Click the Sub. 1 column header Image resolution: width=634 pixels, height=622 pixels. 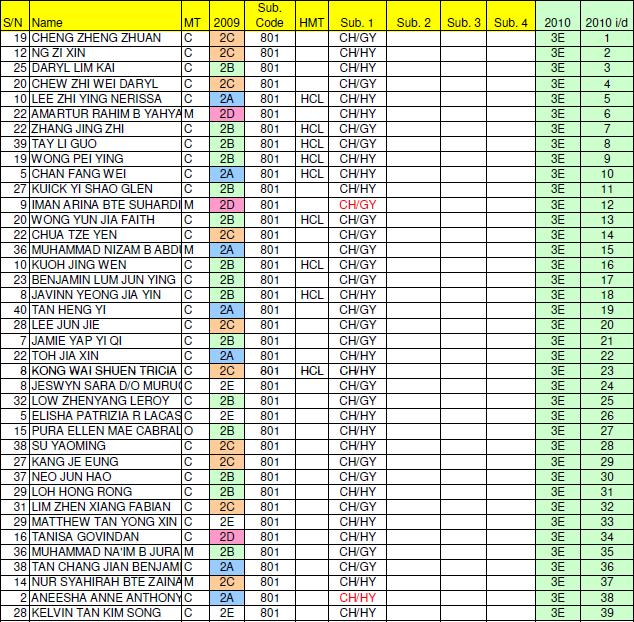tap(357, 16)
